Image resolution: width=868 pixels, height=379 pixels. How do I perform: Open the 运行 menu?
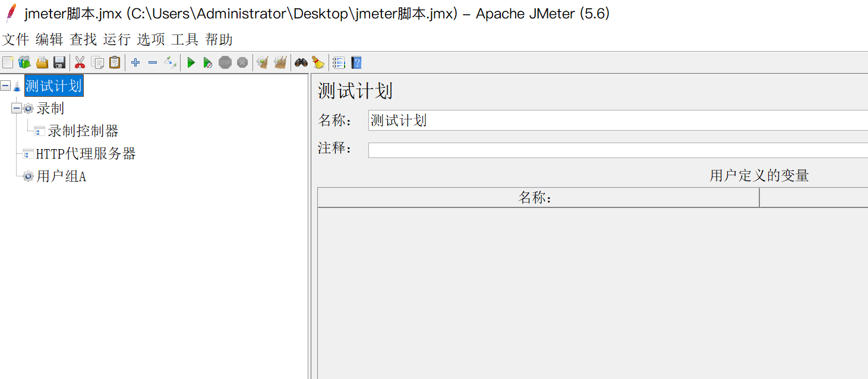coord(116,40)
